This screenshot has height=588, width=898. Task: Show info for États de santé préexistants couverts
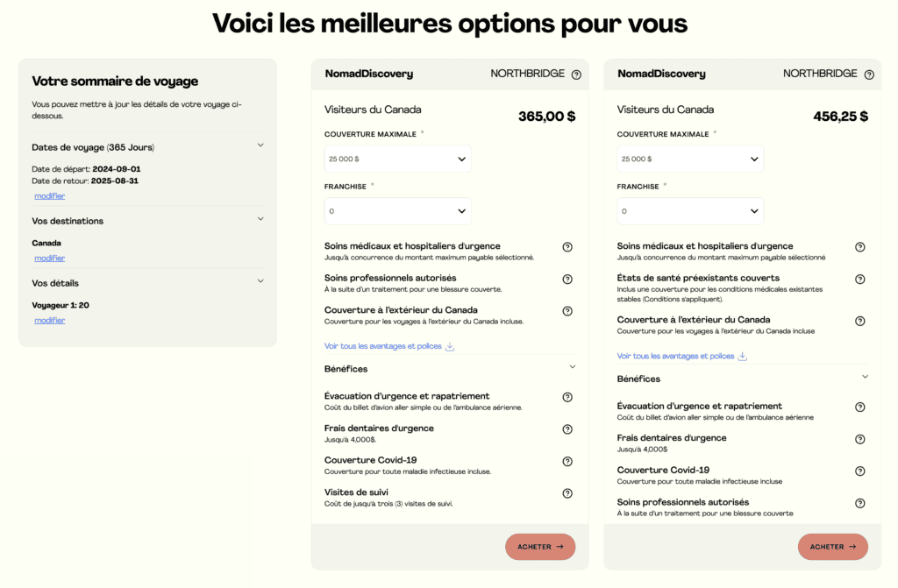[x=860, y=279]
